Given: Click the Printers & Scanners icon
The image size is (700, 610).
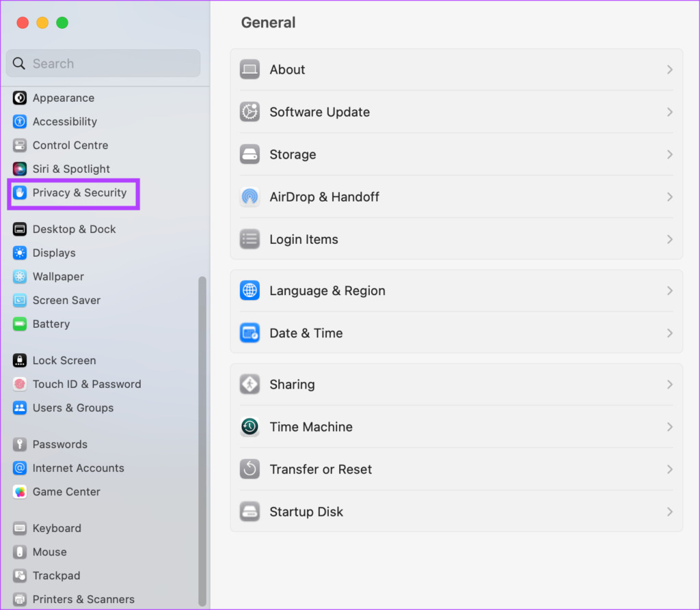Looking at the screenshot, I should click(x=20, y=599).
